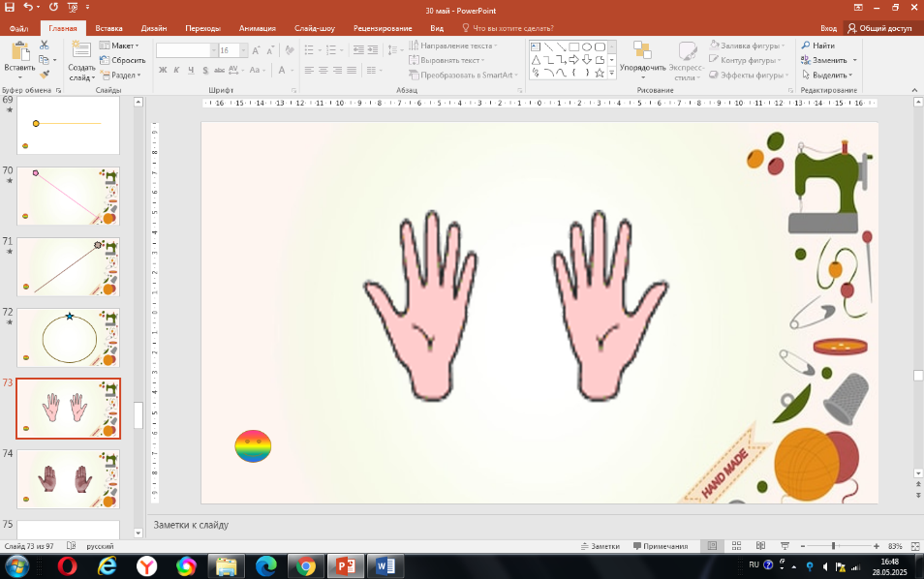Click the Reset (Сбросить) slide button

127,60
